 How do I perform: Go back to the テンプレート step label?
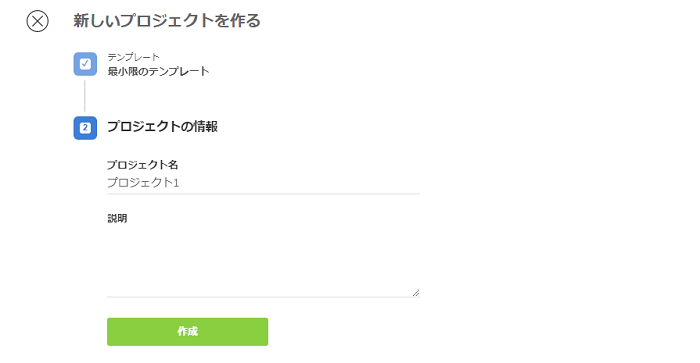133,57
